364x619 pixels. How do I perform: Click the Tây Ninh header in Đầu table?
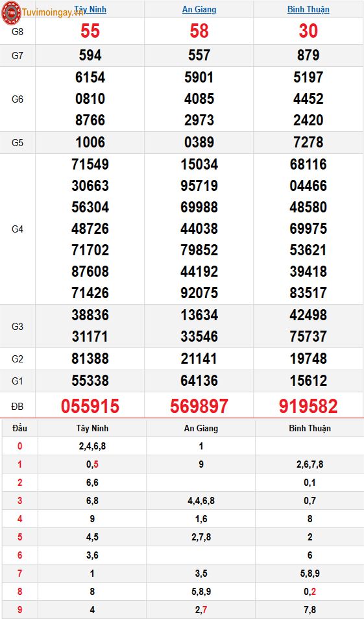click(92, 428)
